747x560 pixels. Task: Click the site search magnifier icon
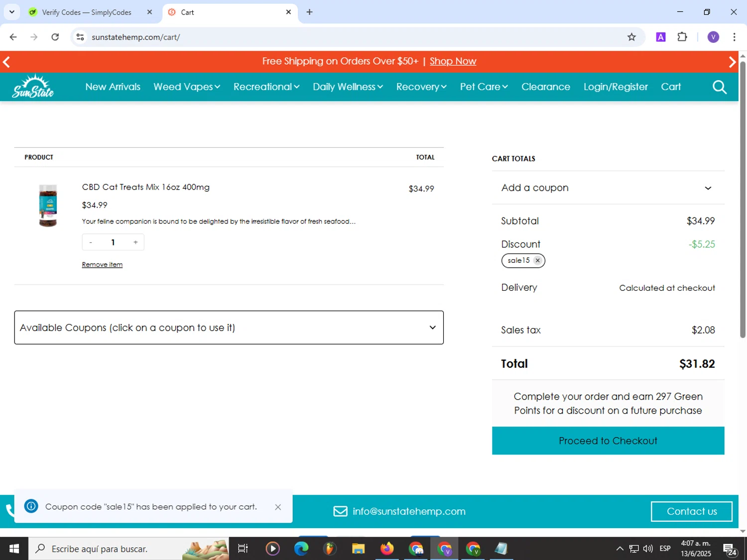pos(720,87)
